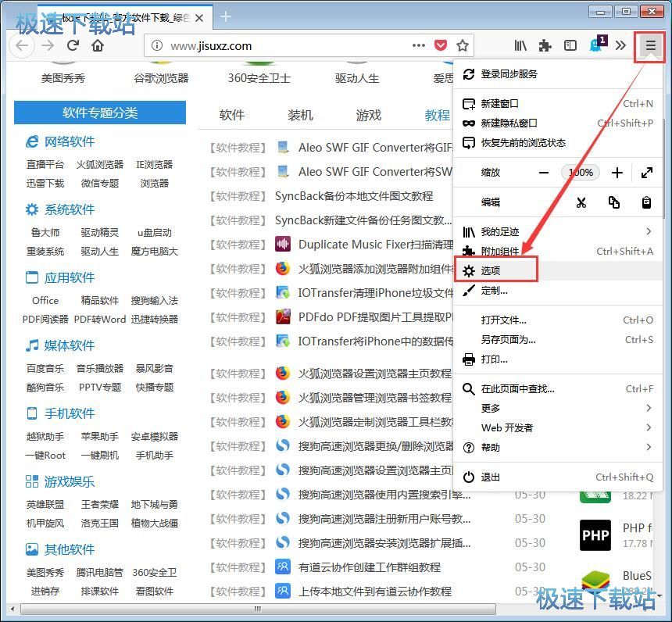Viewport: 672px width, 622px height.
Task: Select 另存页面为... menu item
Action: (x=557, y=340)
